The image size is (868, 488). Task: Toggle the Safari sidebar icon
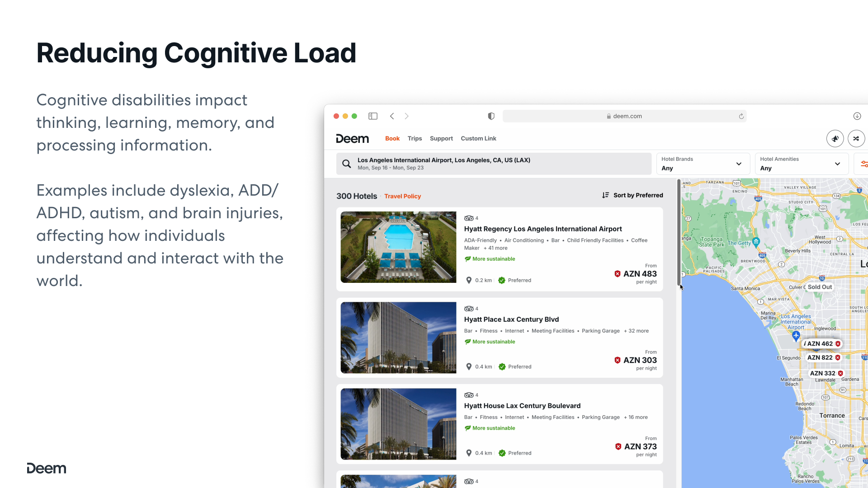(373, 116)
